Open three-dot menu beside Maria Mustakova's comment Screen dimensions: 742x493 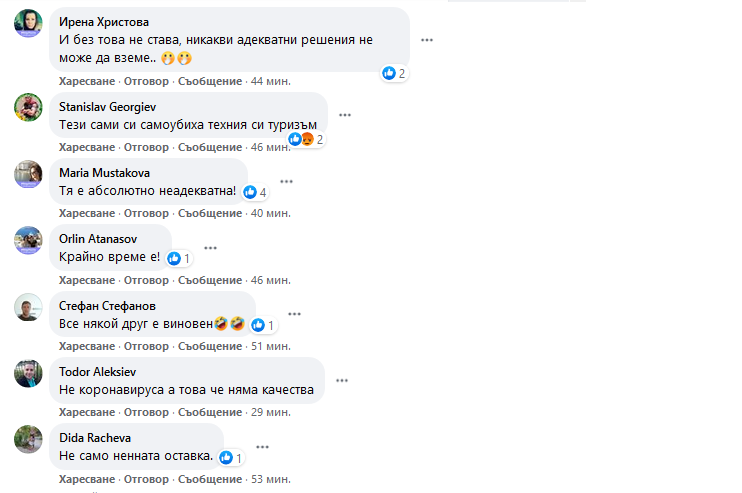(286, 182)
